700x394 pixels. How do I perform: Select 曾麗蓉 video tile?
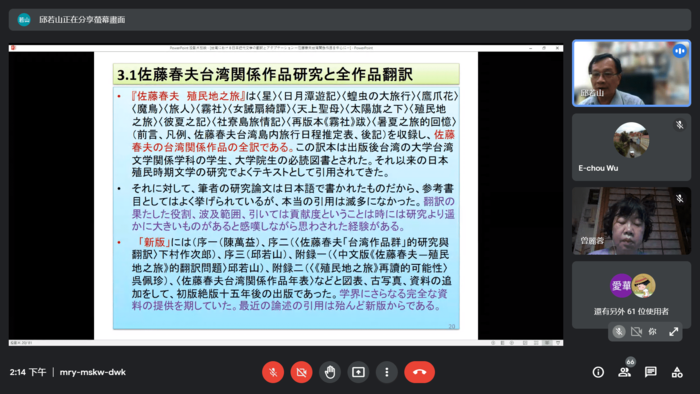pos(631,221)
